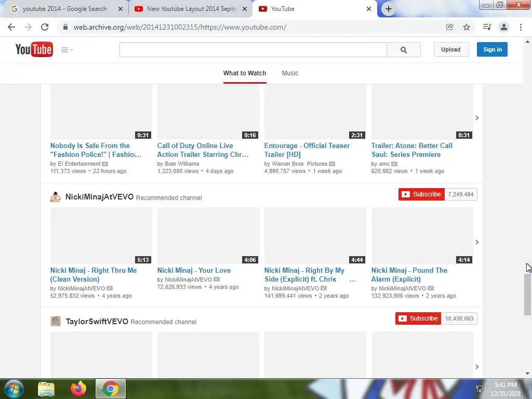Click the scrollbar up arrow
Image resolution: width=532 pixels, height=399 pixels.
527,42
